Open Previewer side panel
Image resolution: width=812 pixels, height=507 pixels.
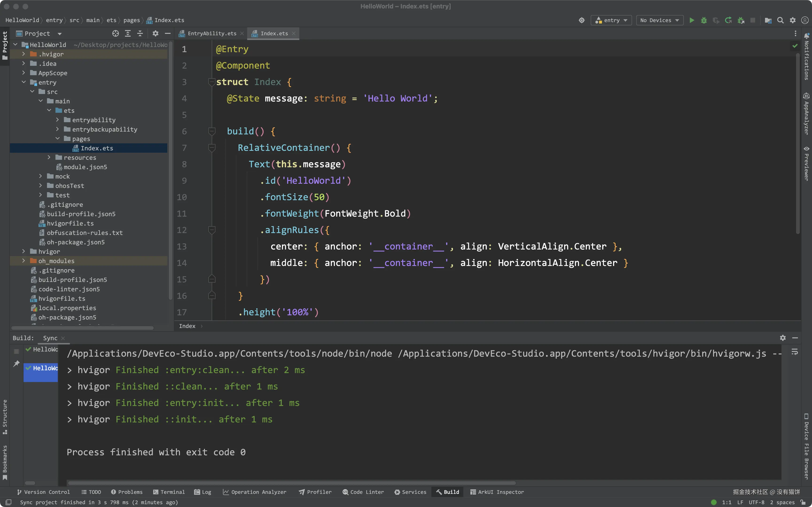807,164
